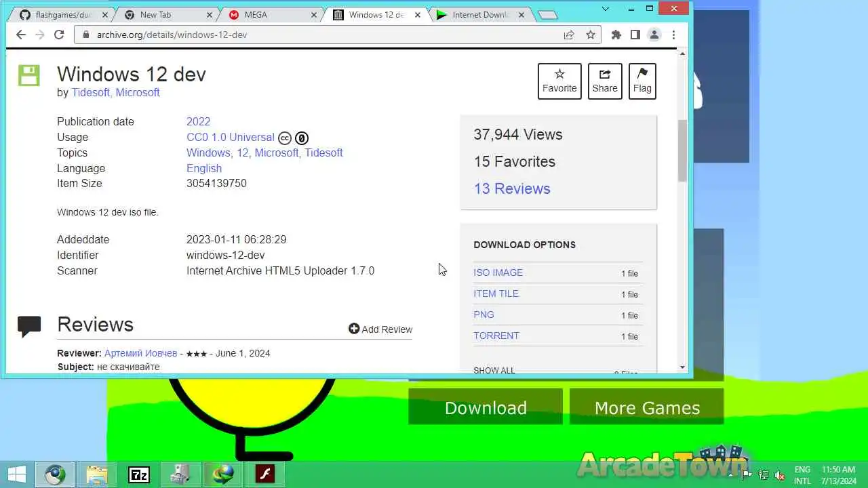
Task: Select TORRENT download option
Action: click(x=496, y=335)
